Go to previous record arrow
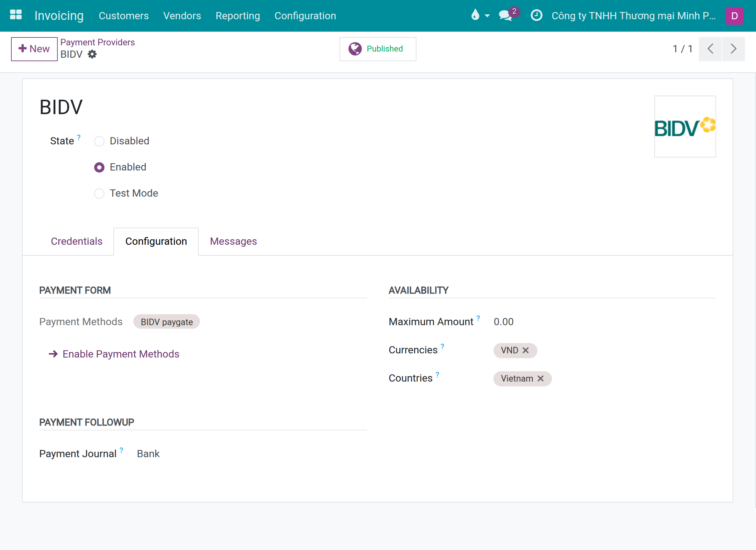This screenshot has height=550, width=756. pos(710,49)
